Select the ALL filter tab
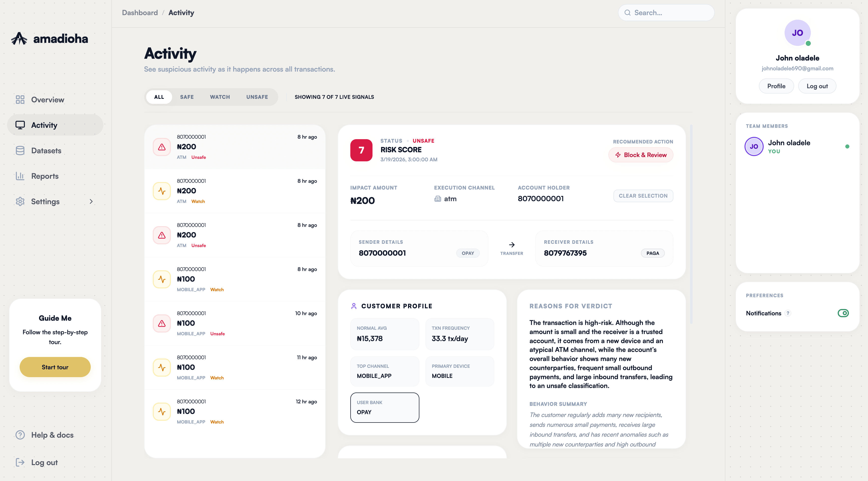Image resolution: width=868 pixels, height=481 pixels. point(159,97)
